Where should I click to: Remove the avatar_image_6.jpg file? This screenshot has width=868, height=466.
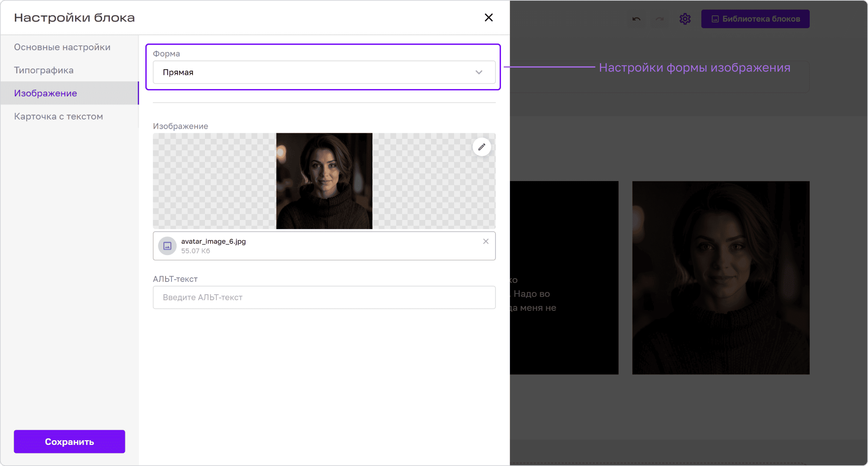pyautogui.click(x=486, y=241)
